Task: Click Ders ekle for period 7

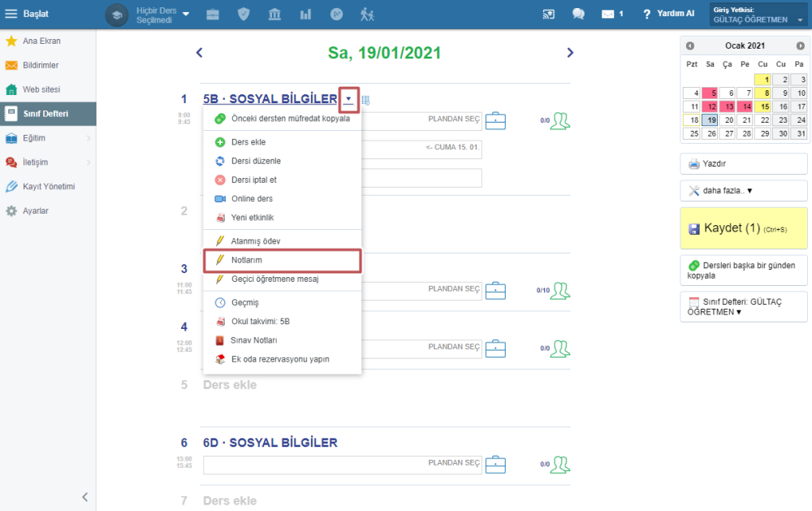Action: (230, 501)
